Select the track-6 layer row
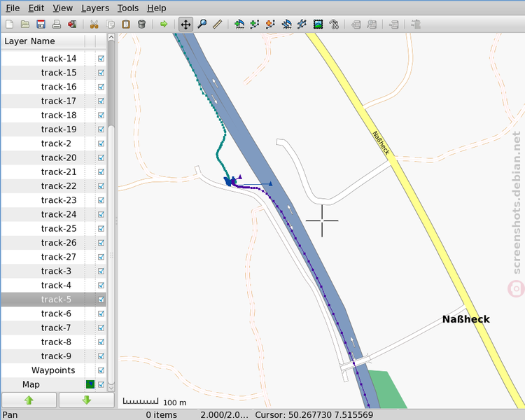525x420 pixels. (x=54, y=314)
